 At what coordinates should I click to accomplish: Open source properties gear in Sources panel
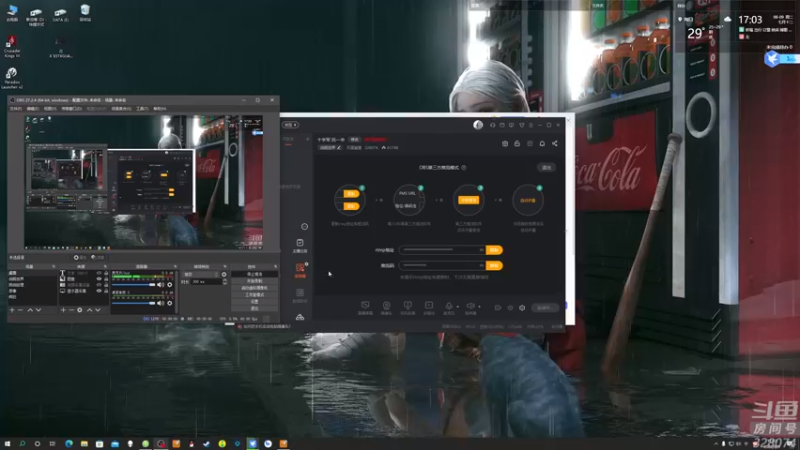tap(80, 310)
